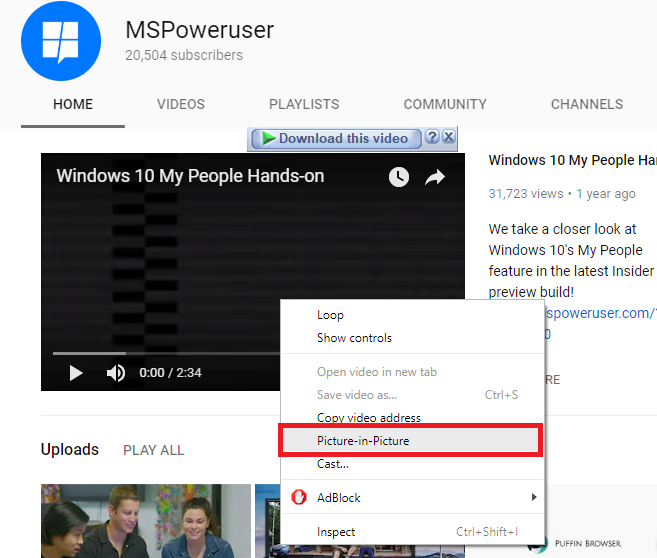Click the grayed Open video in new tab

[x=412, y=372]
